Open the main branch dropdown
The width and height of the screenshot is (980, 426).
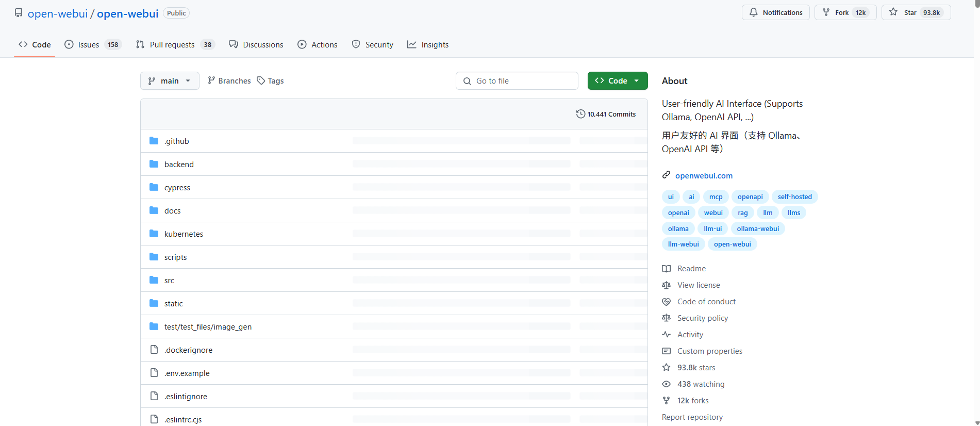click(170, 81)
